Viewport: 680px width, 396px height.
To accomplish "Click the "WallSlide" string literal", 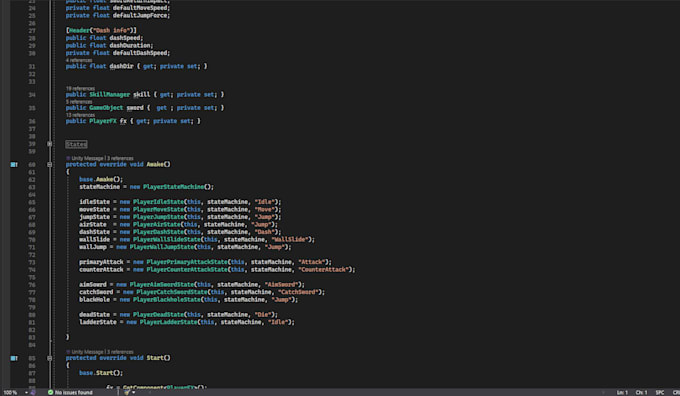I will point(290,239).
